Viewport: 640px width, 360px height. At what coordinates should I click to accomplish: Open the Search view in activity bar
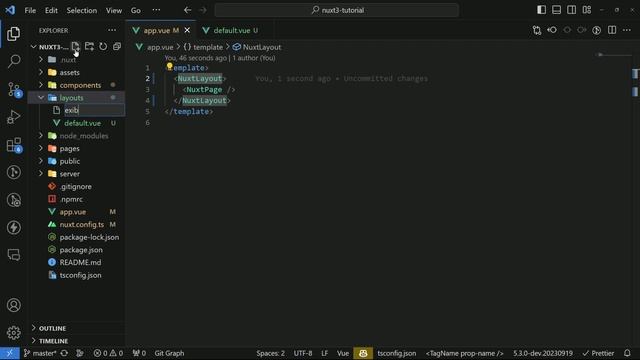click(13, 61)
